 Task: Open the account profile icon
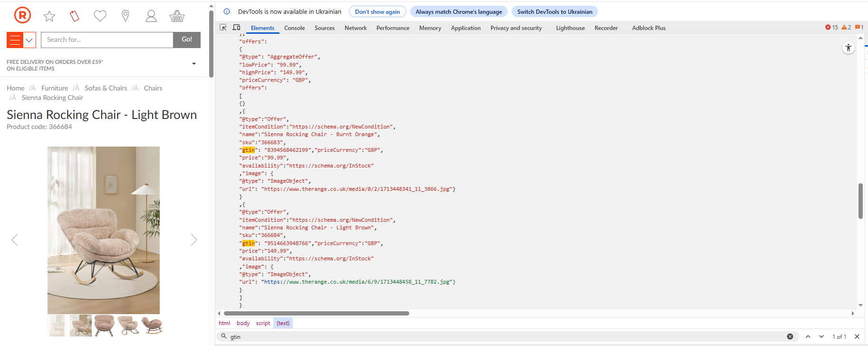point(151,16)
